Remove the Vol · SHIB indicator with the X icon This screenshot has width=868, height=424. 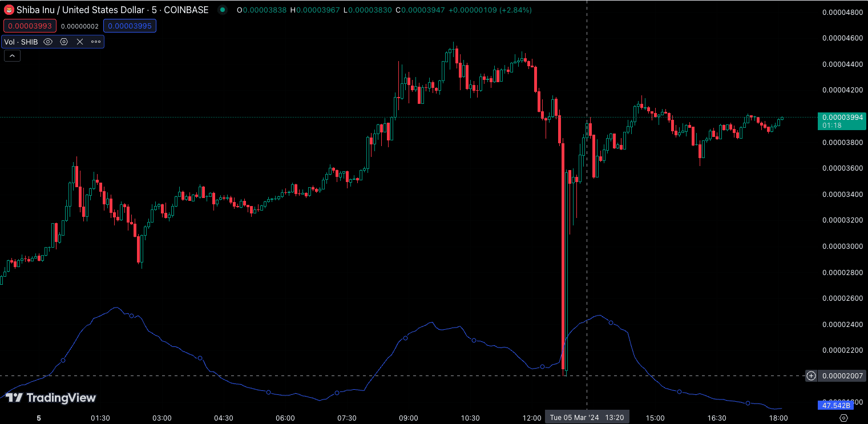(80, 41)
